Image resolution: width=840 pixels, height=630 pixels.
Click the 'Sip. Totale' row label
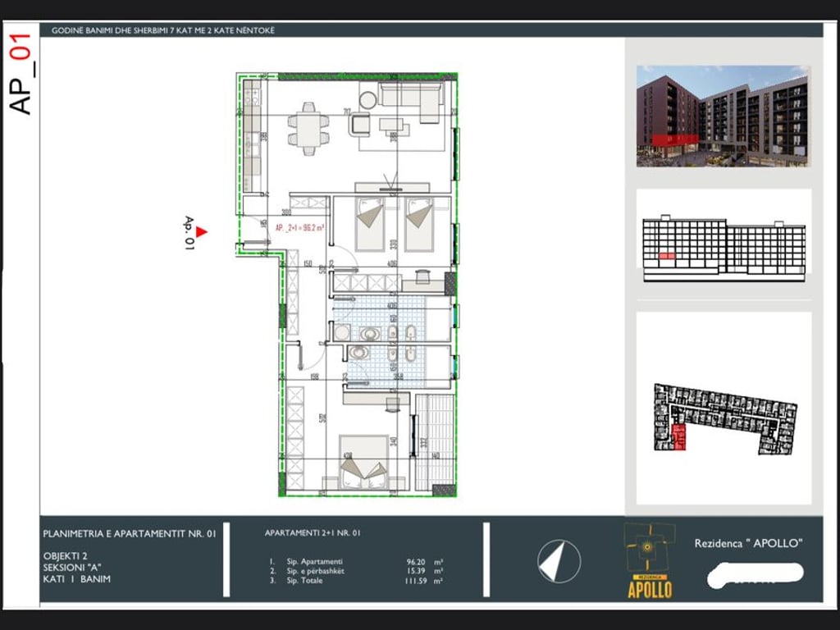(x=304, y=581)
